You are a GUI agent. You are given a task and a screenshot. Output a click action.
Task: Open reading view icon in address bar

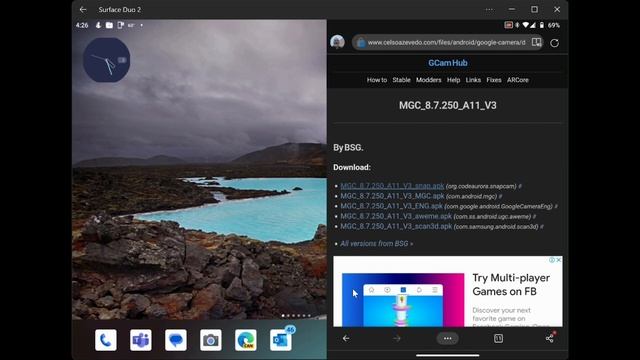click(536, 42)
